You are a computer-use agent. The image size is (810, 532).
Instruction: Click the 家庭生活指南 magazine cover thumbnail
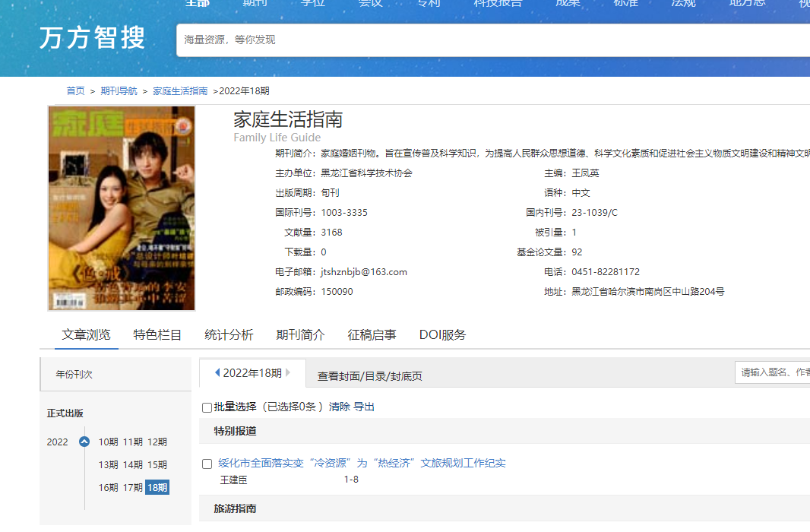pos(122,208)
